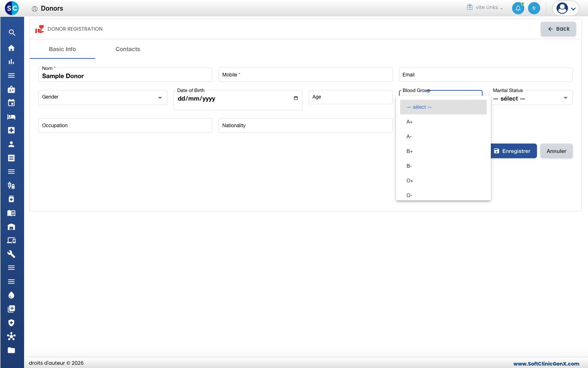Open the wrench maintenance icon in sidebar
Screen dimensions: 588x368
(11, 254)
